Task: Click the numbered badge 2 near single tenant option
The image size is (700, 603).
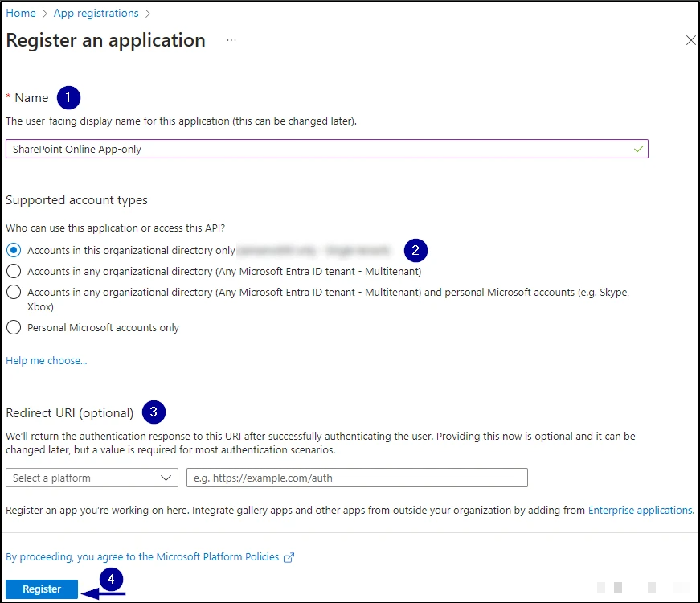Action: (415, 250)
